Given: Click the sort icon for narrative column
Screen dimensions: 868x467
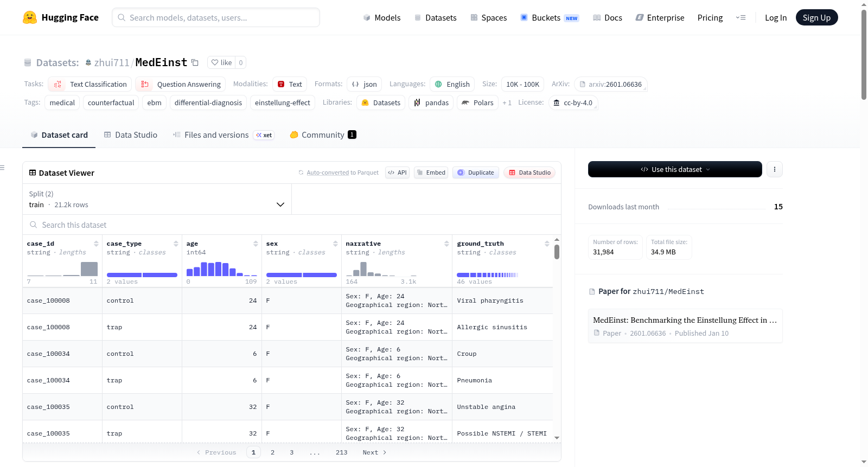Looking at the screenshot, I should pos(446,244).
